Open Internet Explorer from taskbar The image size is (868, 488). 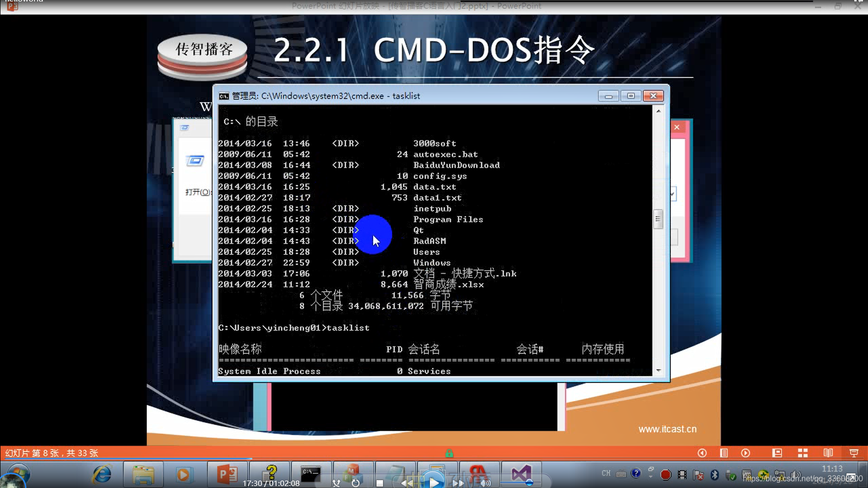(102, 475)
